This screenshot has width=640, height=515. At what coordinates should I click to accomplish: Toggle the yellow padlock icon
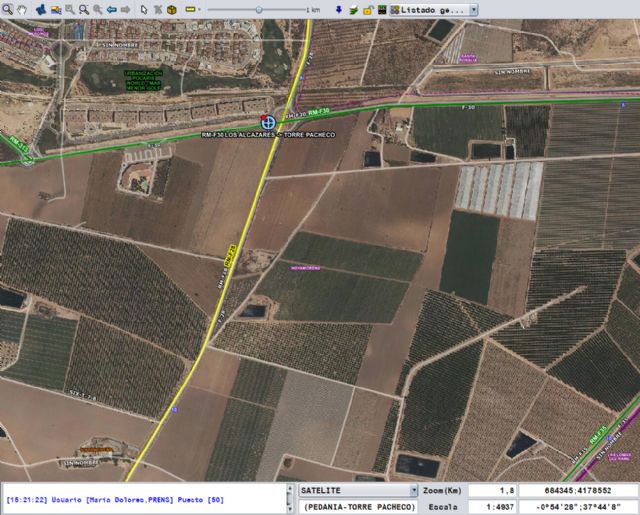click(367, 9)
